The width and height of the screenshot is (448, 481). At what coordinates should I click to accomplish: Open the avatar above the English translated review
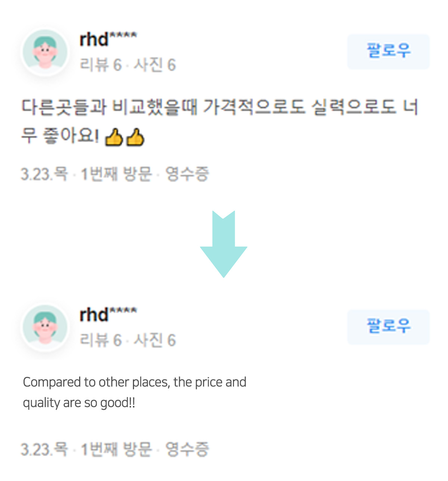pos(45,327)
